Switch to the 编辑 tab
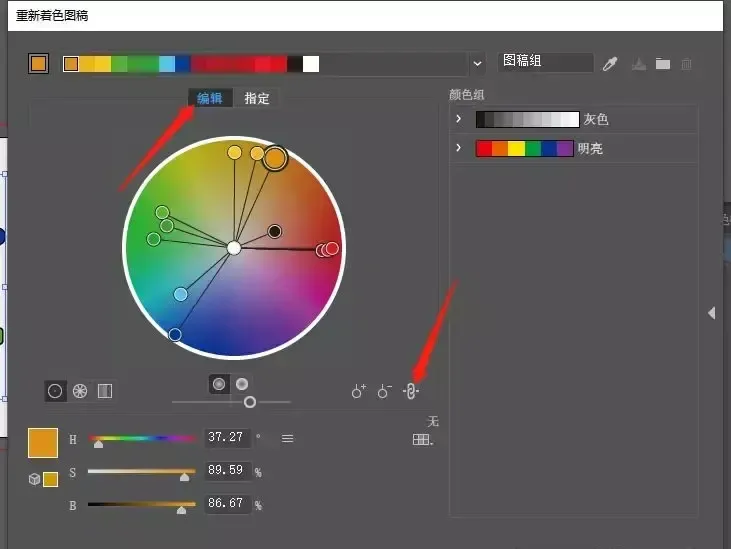 click(x=210, y=98)
